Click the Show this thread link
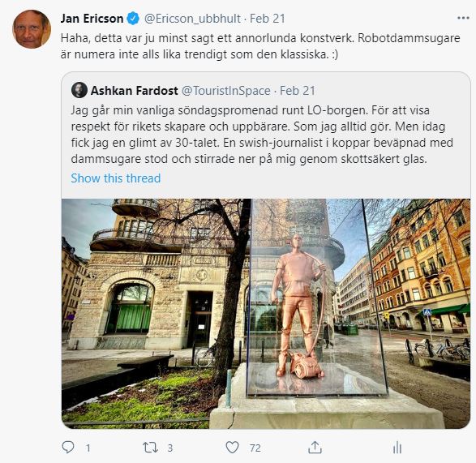 pos(116,178)
